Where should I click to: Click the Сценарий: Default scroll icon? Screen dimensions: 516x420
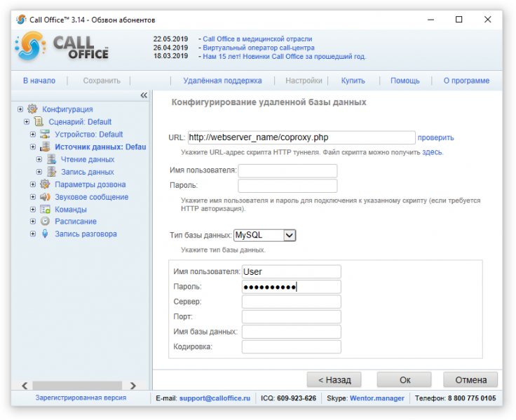[39, 122]
